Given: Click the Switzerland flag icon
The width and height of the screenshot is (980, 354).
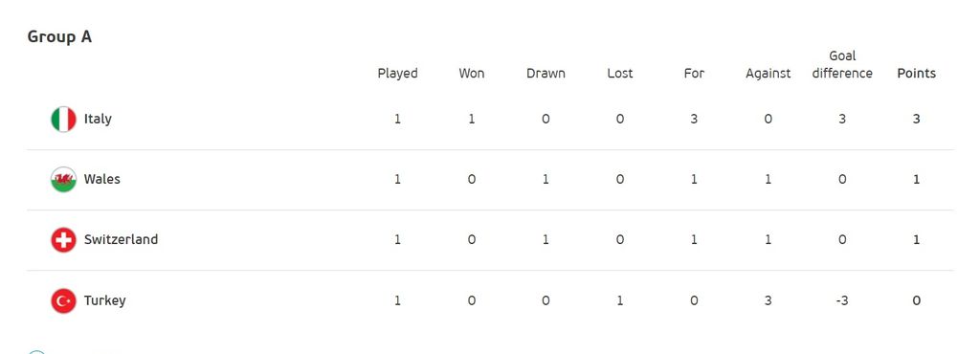Looking at the screenshot, I should pos(63,240).
